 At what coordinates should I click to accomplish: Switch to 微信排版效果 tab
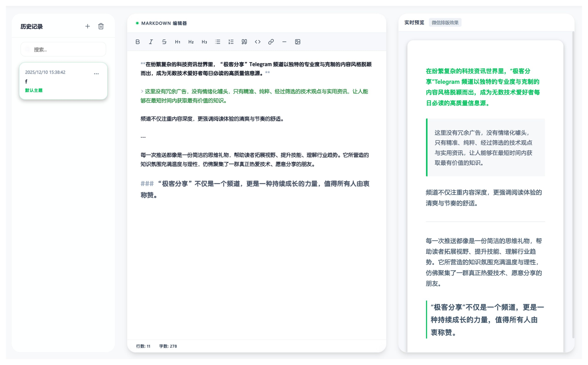[x=445, y=23]
